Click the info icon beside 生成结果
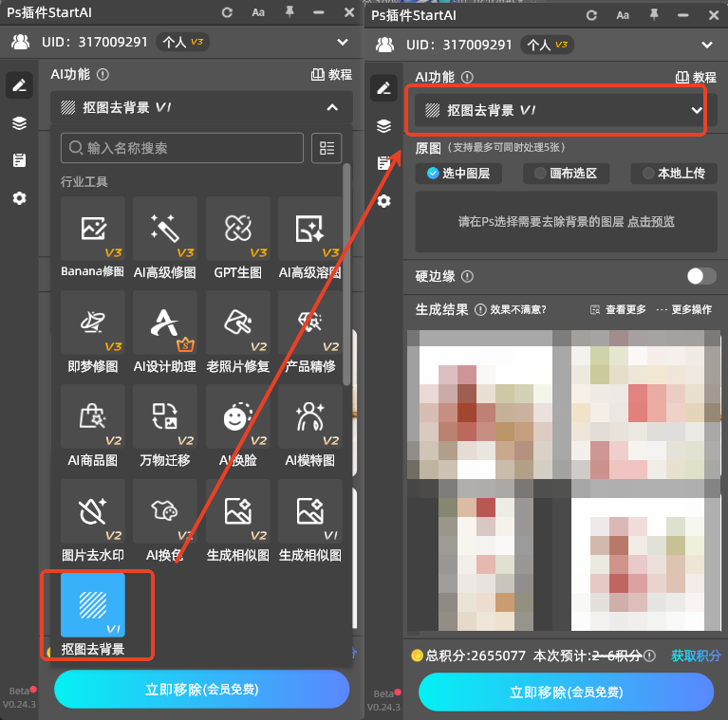Viewport: 728px width, 720px height. [x=480, y=309]
